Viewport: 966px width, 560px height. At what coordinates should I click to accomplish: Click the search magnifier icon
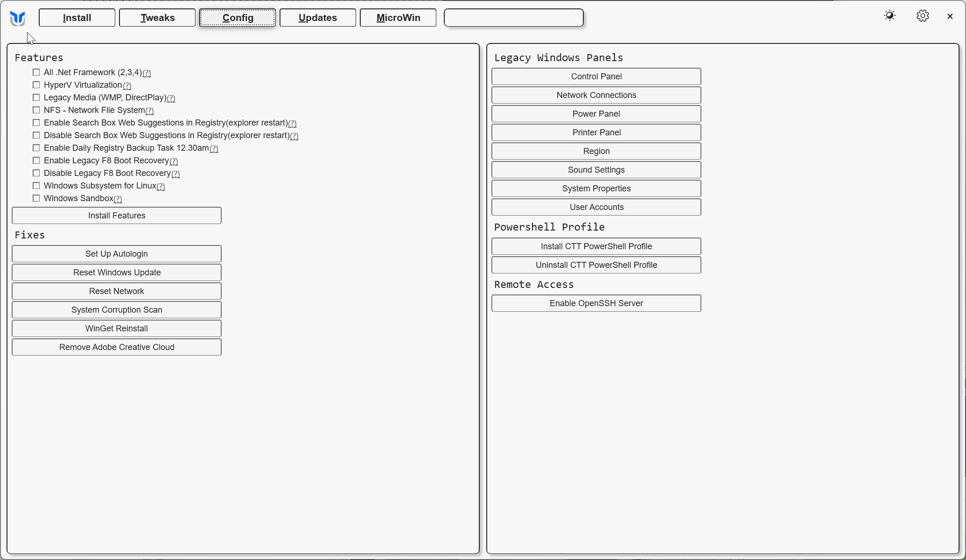coord(571,18)
